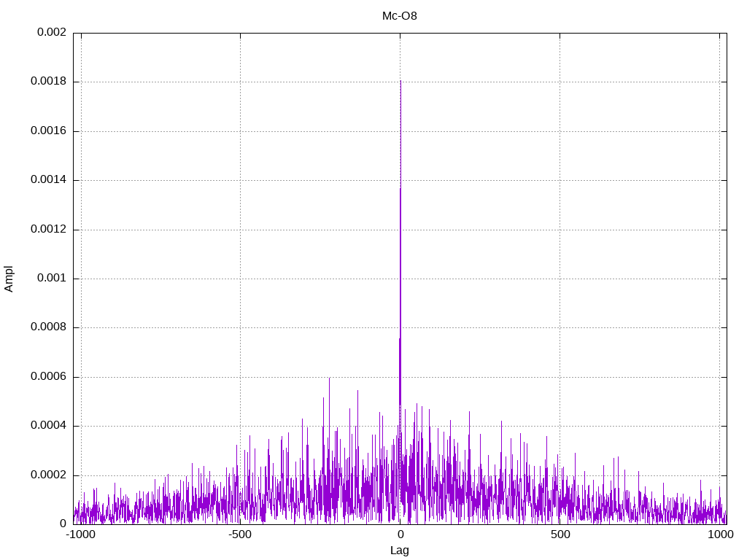
Task: Select the -500 x-axis tick label
Action: point(240,535)
